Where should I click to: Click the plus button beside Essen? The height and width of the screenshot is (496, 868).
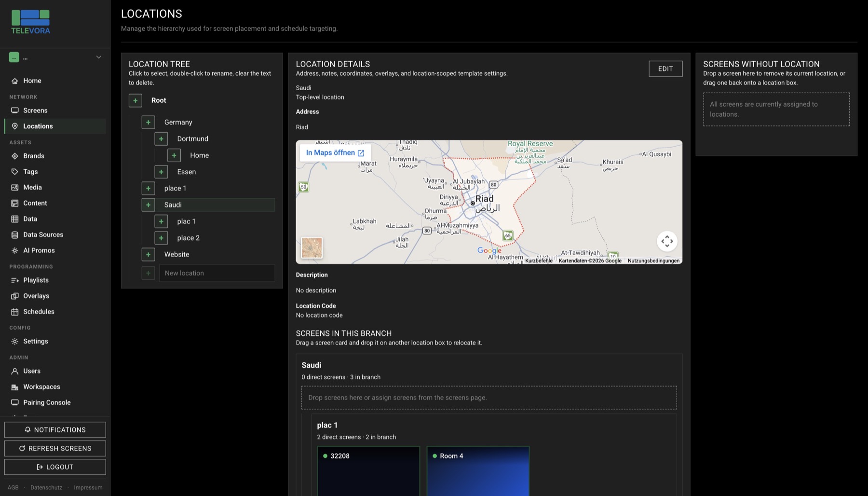click(161, 172)
